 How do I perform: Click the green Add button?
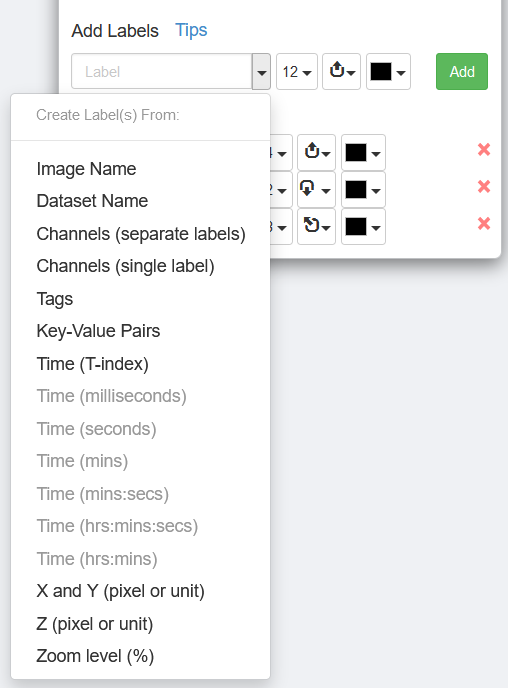pyautogui.click(x=461, y=72)
